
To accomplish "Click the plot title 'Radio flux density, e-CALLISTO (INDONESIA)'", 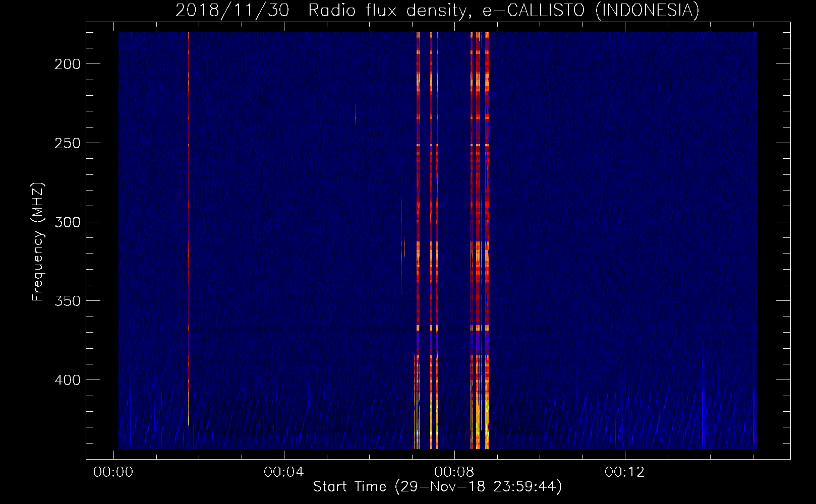I will pos(504,10).
